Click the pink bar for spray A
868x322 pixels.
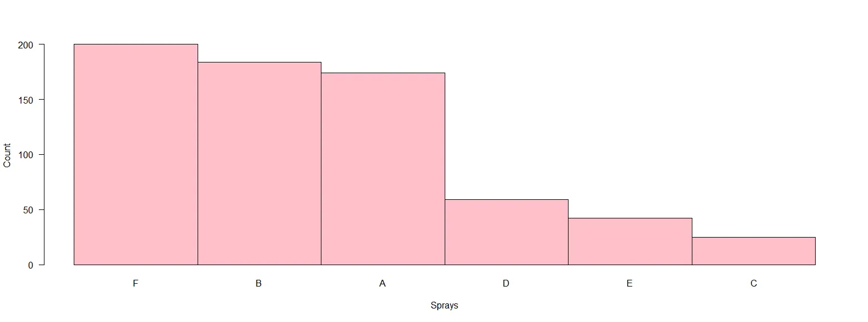click(x=383, y=169)
